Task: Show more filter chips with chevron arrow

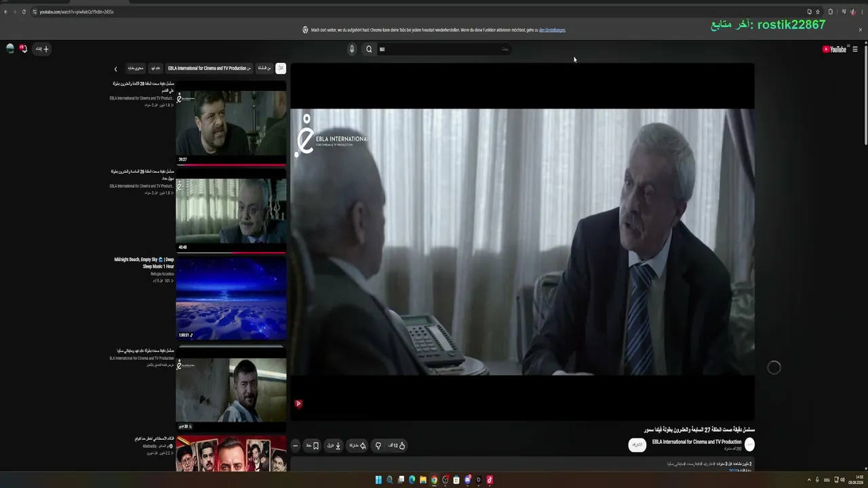Action: (115, 68)
